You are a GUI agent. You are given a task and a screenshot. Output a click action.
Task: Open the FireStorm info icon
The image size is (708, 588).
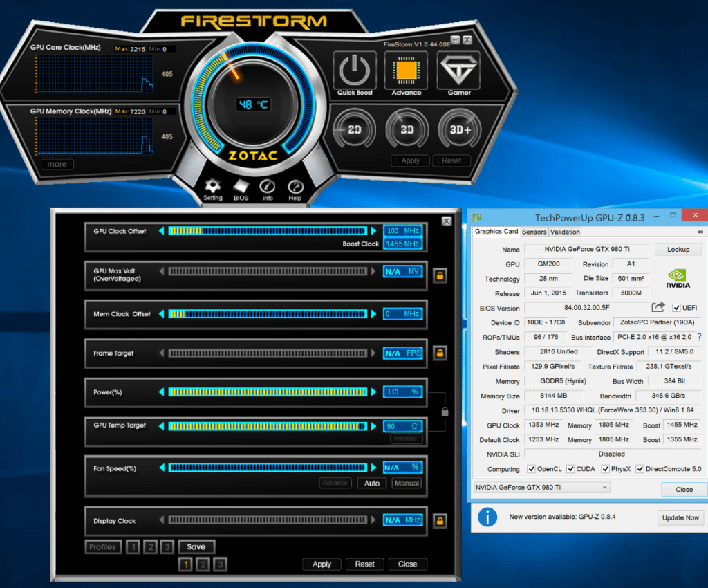pos(268,186)
